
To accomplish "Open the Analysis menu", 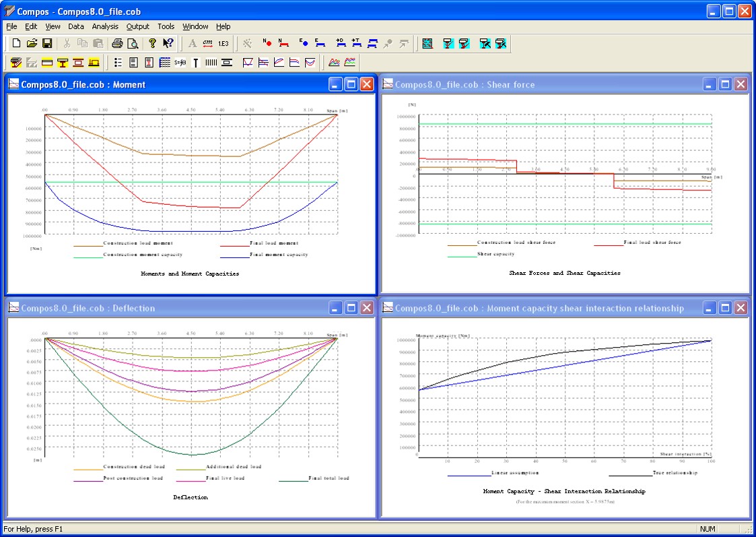I will coord(104,26).
